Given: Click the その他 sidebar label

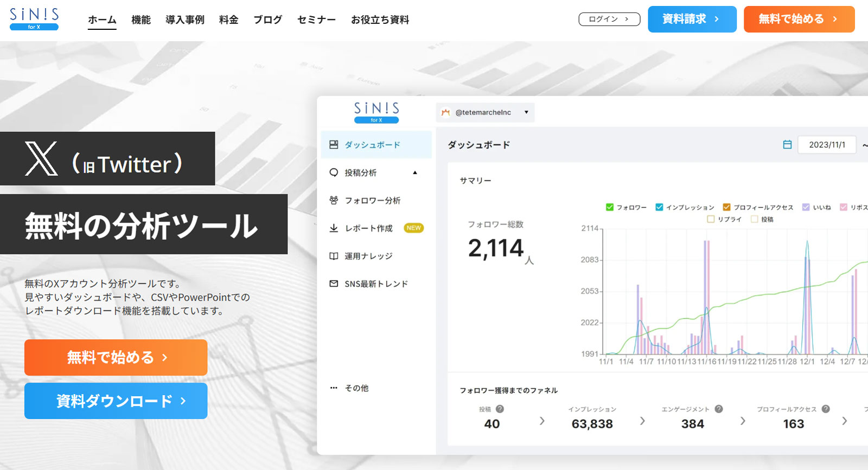Looking at the screenshot, I should click(357, 388).
